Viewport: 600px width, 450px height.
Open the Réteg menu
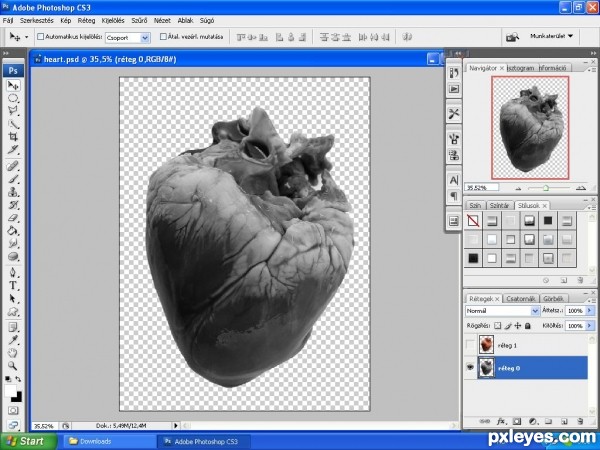(x=86, y=21)
